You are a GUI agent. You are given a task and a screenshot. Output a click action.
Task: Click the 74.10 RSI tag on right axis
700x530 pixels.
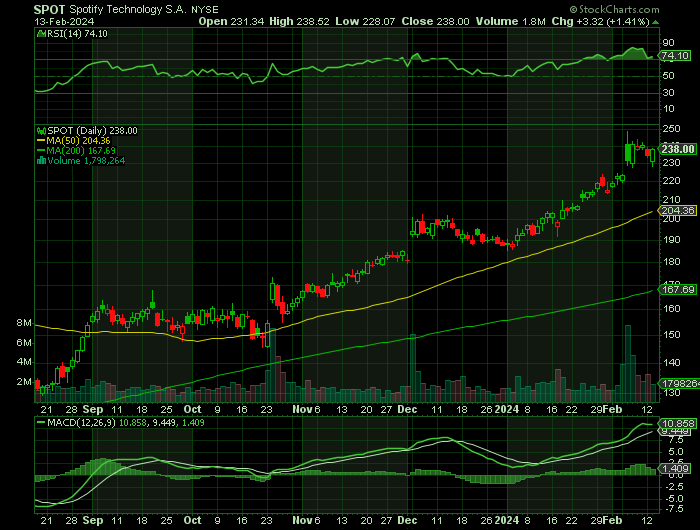tap(675, 56)
